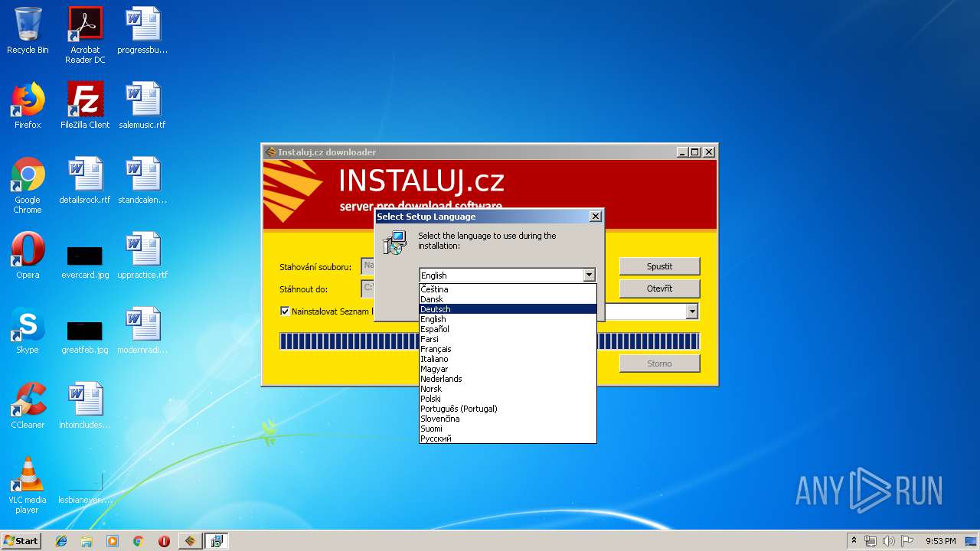Choose Norsk from the language list

[x=508, y=389]
